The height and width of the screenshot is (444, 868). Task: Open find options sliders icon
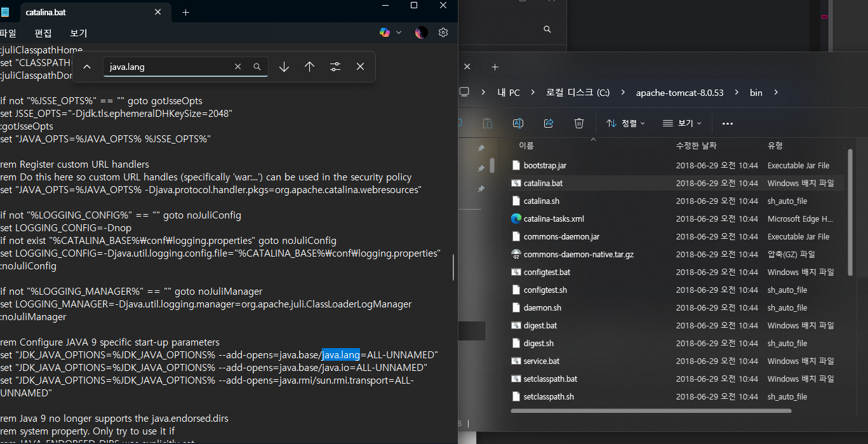tap(335, 67)
